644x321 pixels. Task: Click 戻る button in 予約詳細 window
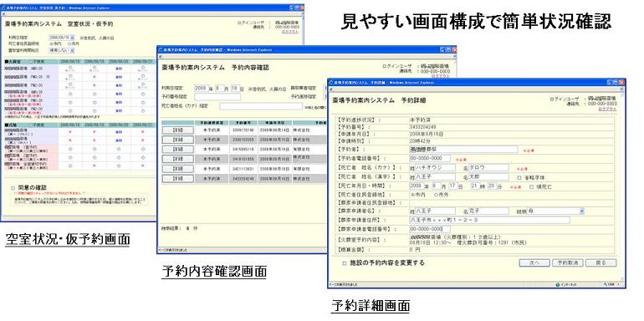coord(601,262)
